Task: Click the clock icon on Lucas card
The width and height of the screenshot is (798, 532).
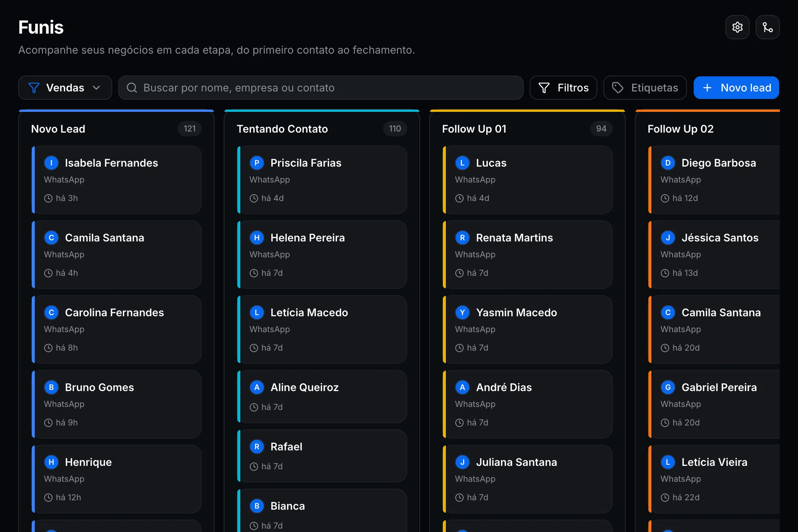Action: 459,198
